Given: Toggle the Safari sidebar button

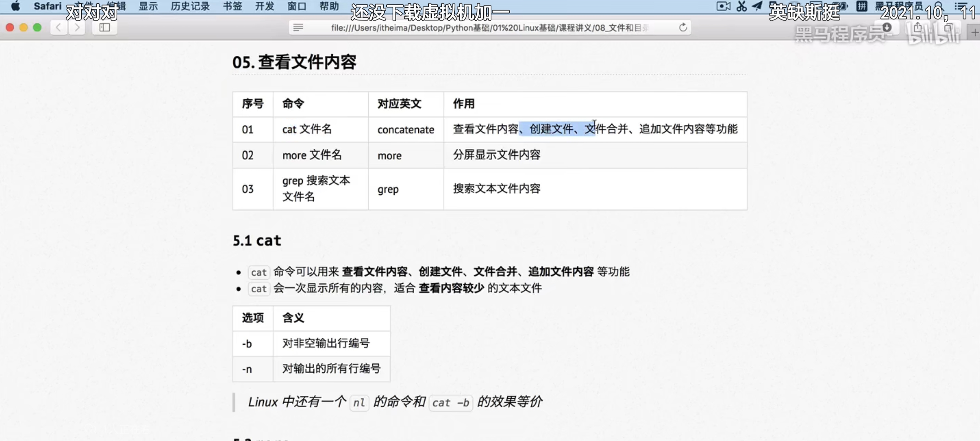Looking at the screenshot, I should tap(104, 27).
